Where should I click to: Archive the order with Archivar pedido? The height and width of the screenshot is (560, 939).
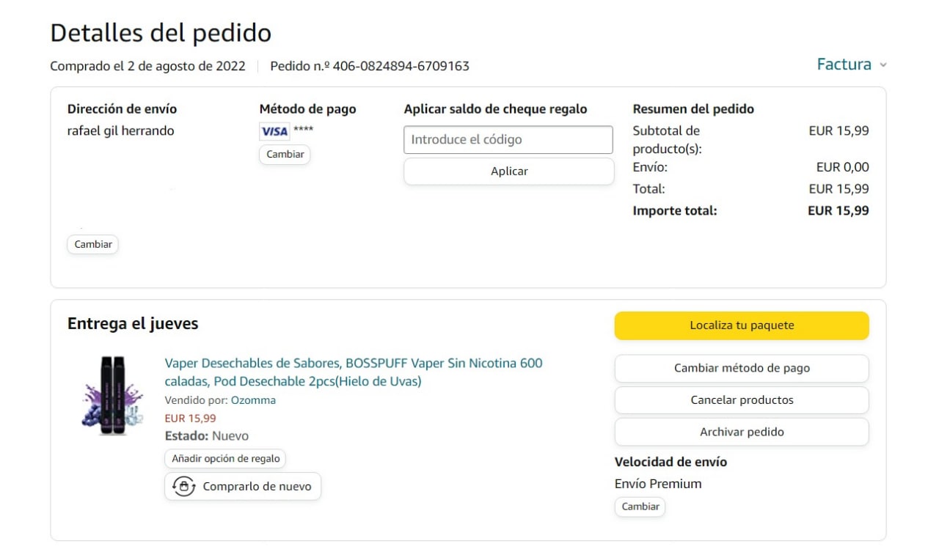pyautogui.click(x=741, y=432)
